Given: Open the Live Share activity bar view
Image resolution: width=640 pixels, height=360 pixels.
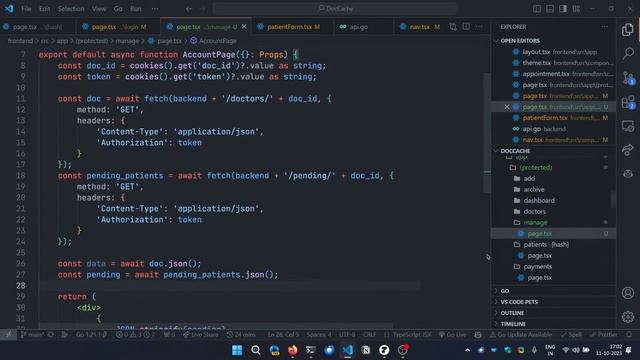Looking at the screenshot, I should tap(628, 149).
